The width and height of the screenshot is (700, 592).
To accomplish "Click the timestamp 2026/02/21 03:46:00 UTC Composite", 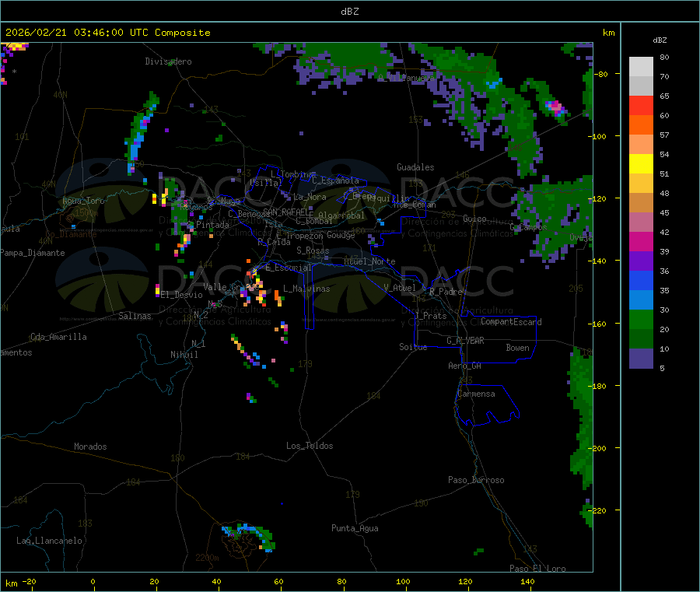I will pos(107,33).
